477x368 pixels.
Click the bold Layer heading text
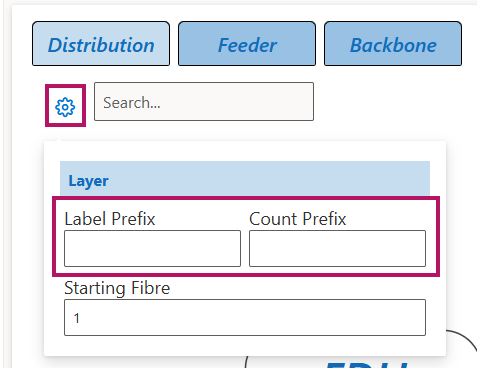coord(88,181)
